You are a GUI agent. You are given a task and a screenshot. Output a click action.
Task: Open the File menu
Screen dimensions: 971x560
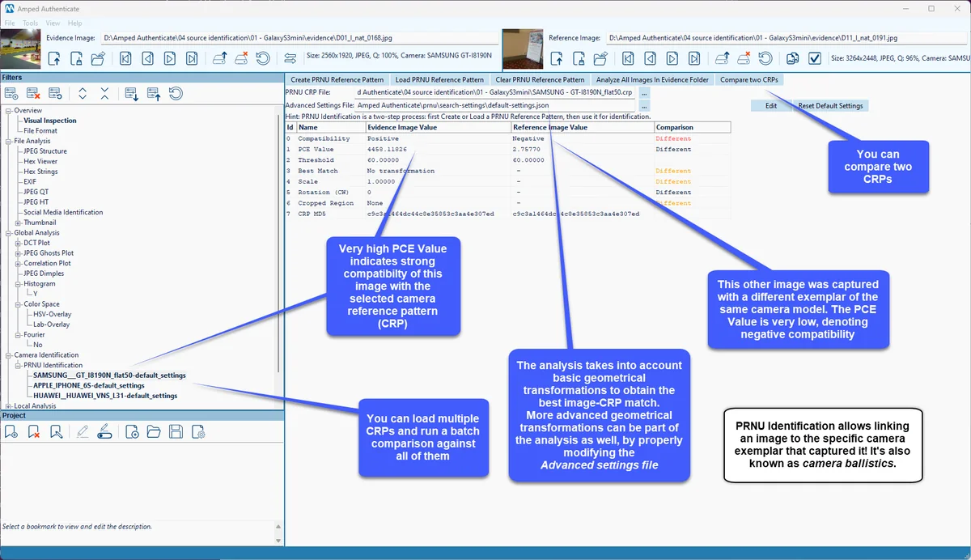coord(10,23)
